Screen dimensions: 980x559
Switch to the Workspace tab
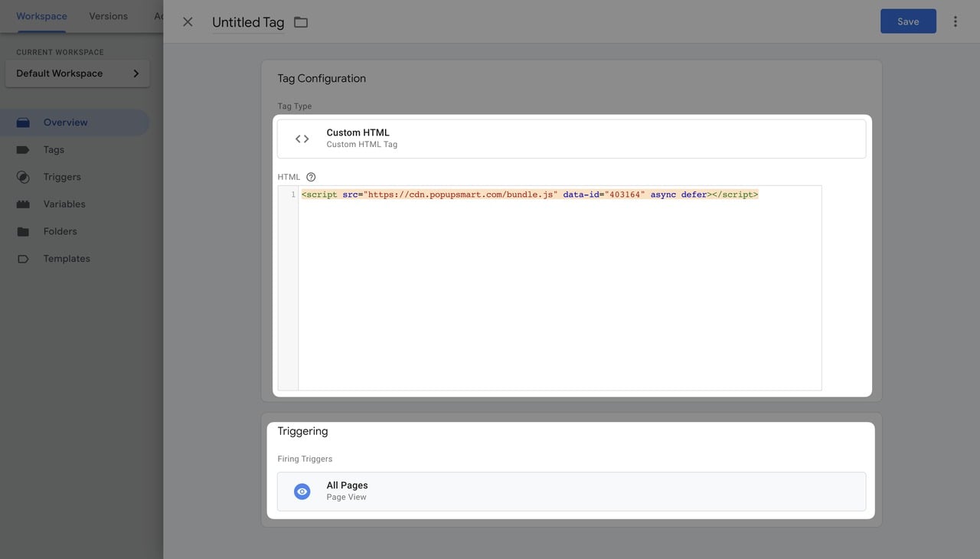(41, 16)
